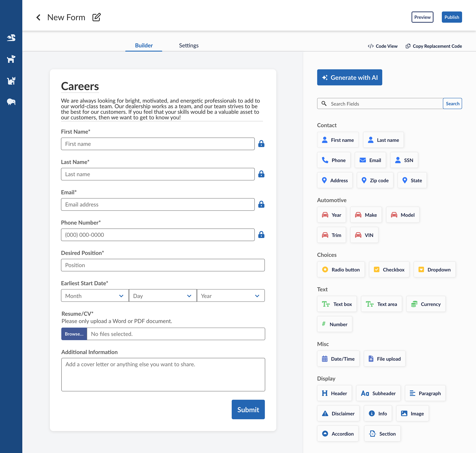Click into the Desired Position input
Viewport: 476px width, 453px height.
tap(163, 265)
